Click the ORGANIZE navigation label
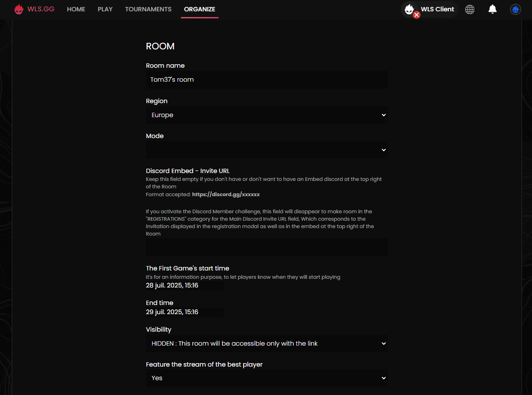This screenshot has height=395, width=532. (x=199, y=9)
